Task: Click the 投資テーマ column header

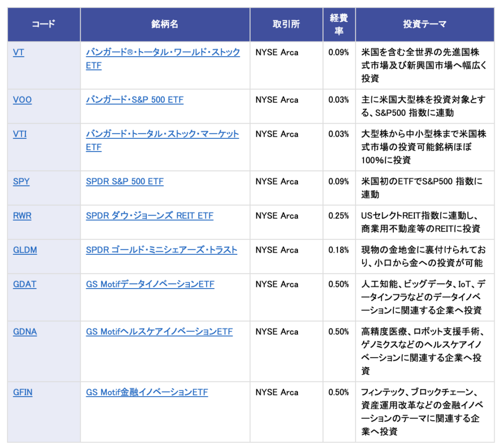Action: point(425,24)
